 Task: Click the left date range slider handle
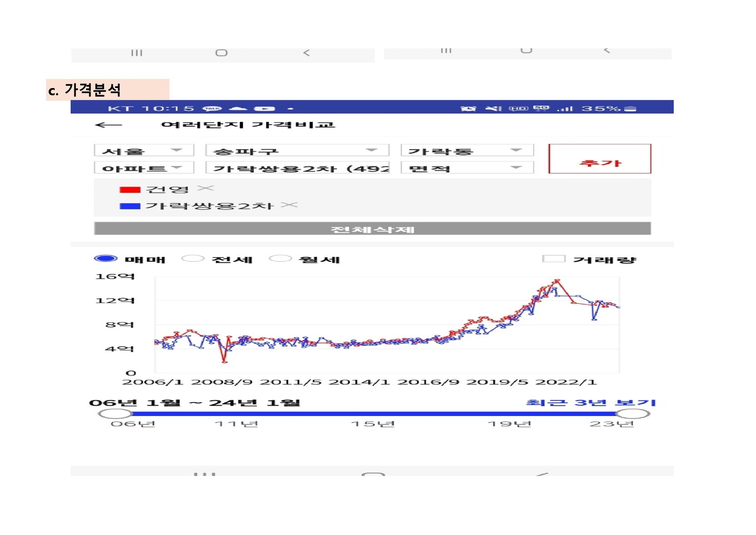click(x=115, y=413)
